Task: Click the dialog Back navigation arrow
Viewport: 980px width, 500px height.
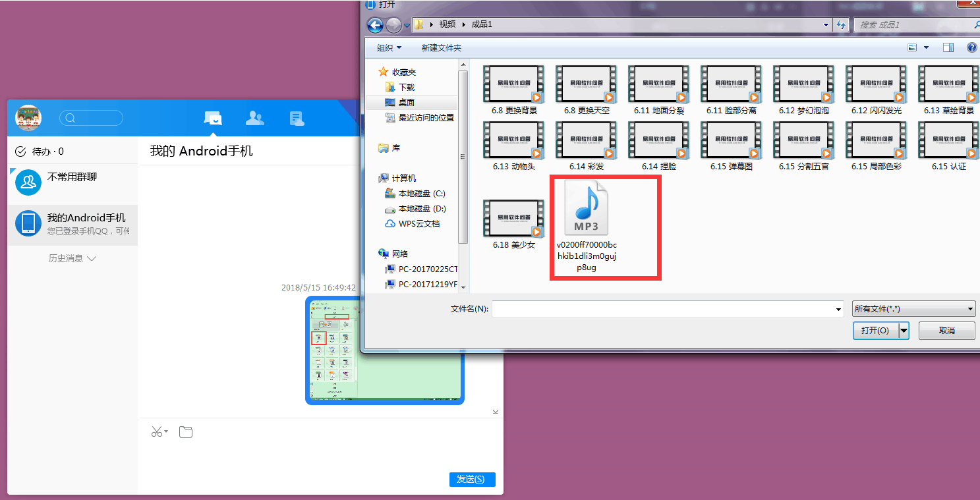Action: point(375,25)
